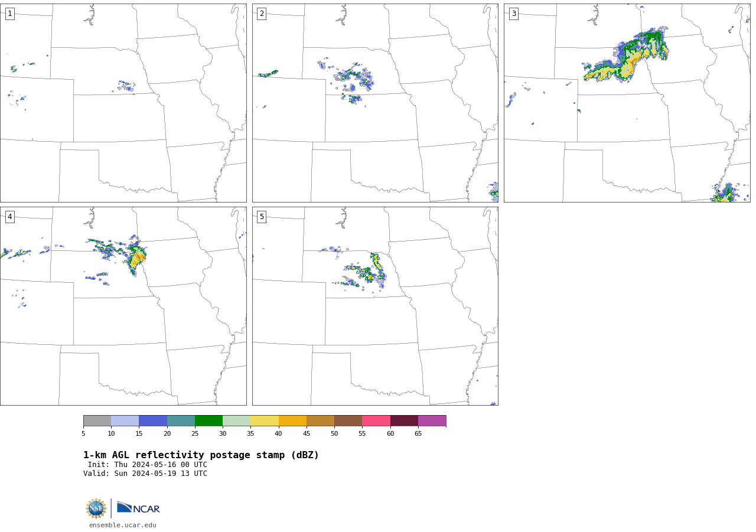Open postage stamp map panel 1
The image size is (756, 532).
point(123,103)
